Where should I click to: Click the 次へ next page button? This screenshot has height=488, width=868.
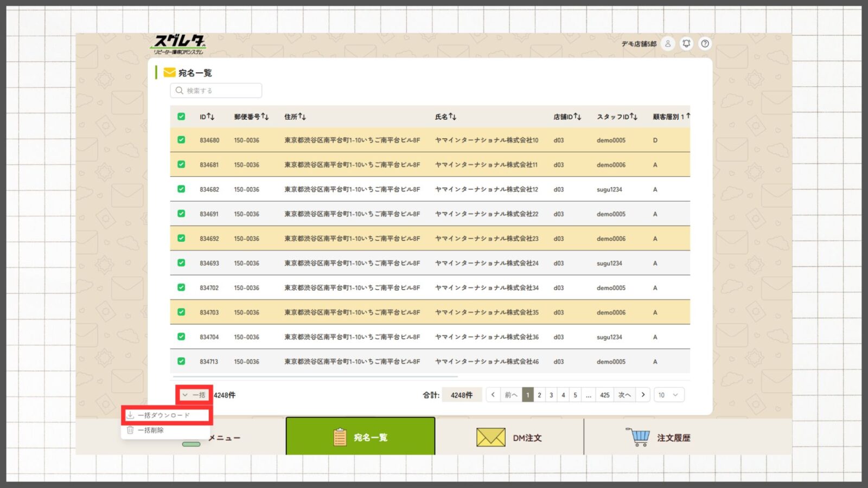click(624, 395)
